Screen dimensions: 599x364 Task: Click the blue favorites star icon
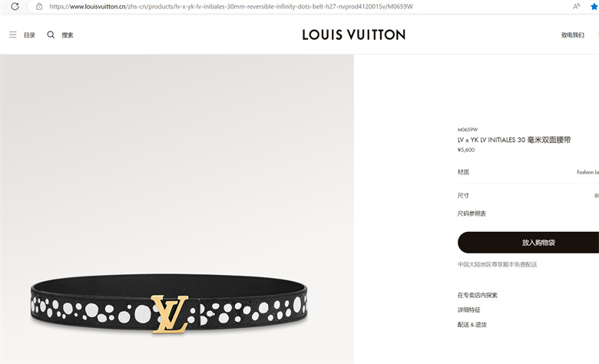point(594,6)
